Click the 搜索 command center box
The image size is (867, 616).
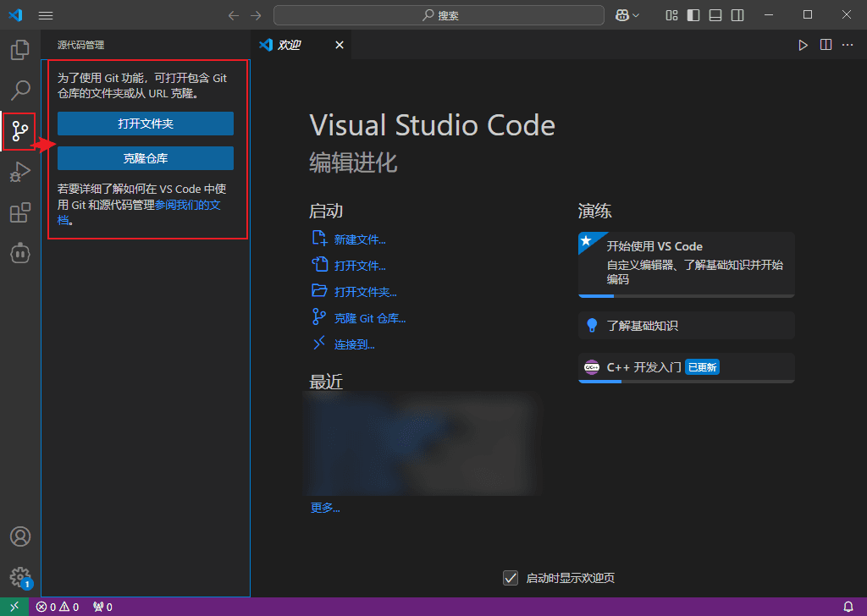pyautogui.click(x=439, y=15)
